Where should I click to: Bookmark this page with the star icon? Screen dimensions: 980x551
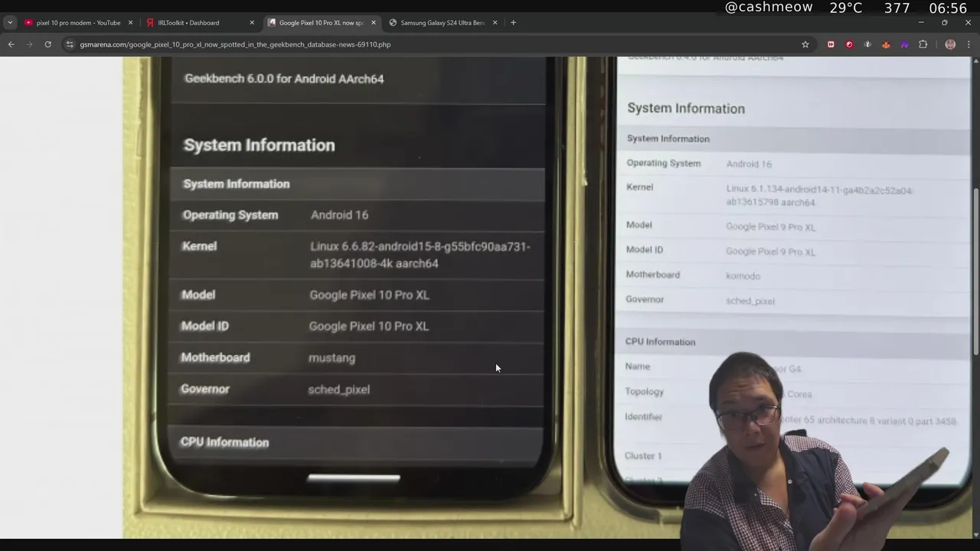pyautogui.click(x=805, y=44)
